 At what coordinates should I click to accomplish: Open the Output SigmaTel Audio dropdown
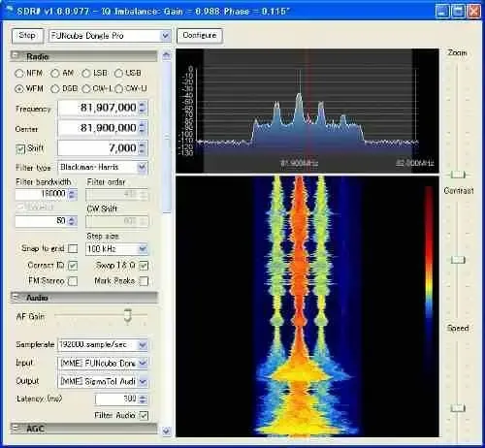pyautogui.click(x=143, y=382)
